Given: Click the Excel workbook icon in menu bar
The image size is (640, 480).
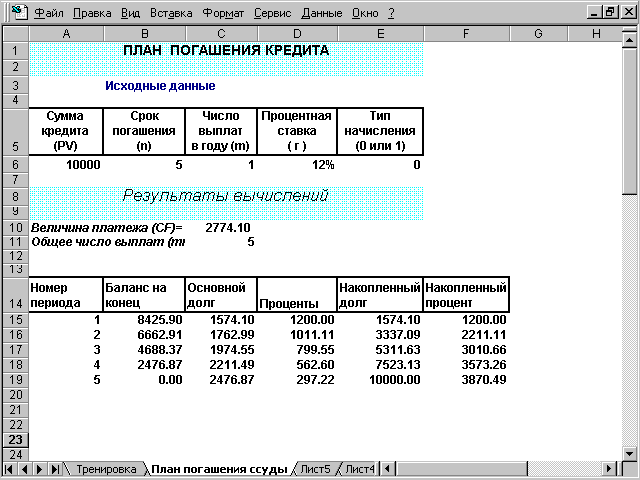Looking at the screenshot, I should [19, 12].
